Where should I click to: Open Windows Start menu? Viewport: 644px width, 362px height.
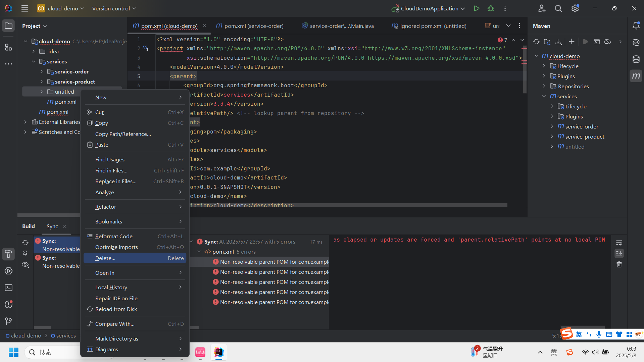click(x=13, y=352)
